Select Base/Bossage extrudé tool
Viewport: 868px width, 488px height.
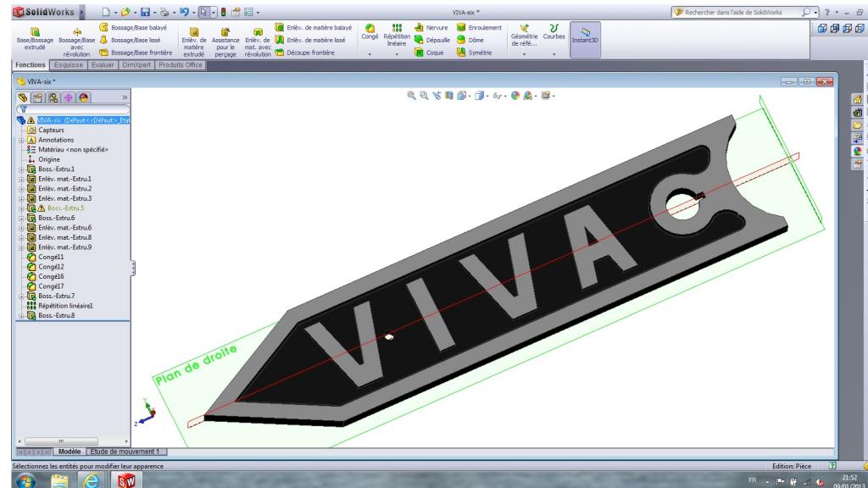35,39
